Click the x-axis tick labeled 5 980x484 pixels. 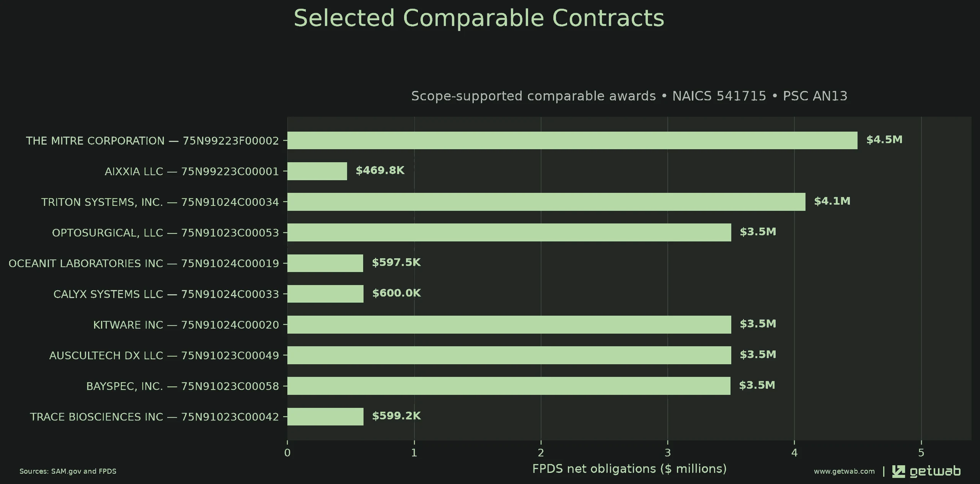921,453
